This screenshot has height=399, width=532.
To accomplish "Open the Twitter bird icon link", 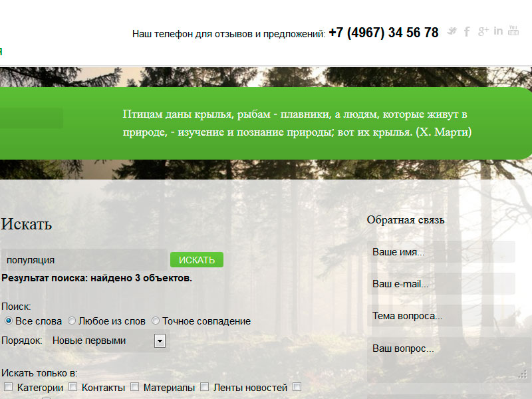I will coord(452,31).
